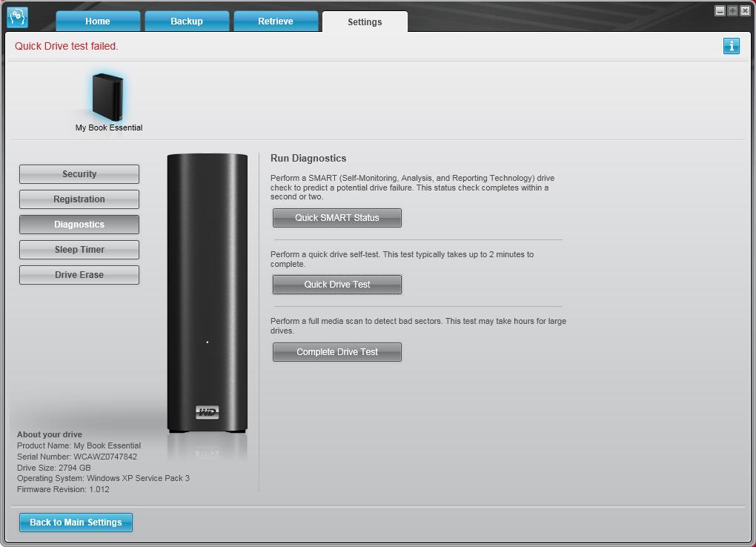Select the Settings tab

[365, 21]
